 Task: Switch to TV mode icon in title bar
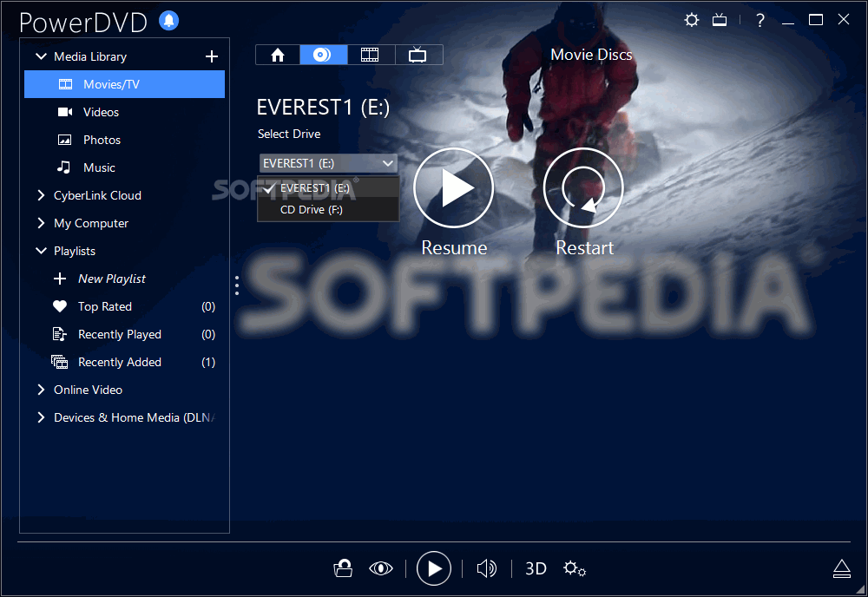(720, 21)
